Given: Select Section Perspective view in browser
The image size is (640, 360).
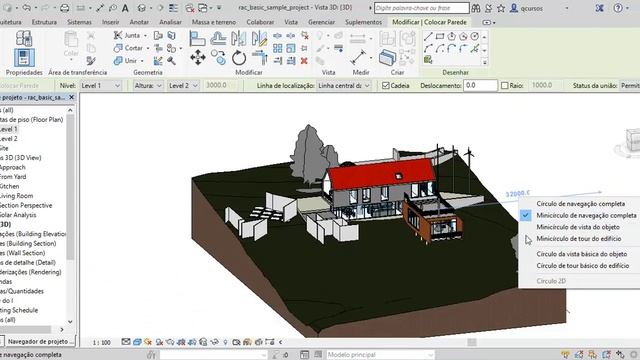Looking at the screenshot, I should (26, 205).
